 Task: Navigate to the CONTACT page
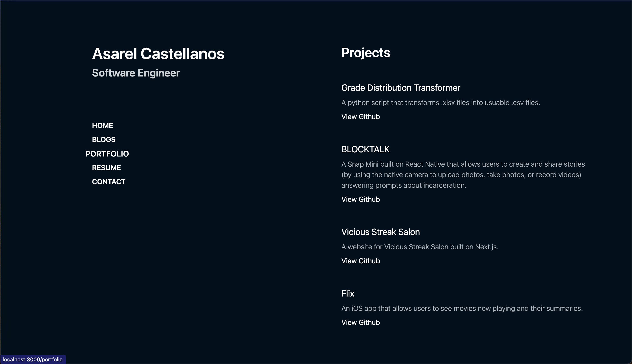[108, 182]
